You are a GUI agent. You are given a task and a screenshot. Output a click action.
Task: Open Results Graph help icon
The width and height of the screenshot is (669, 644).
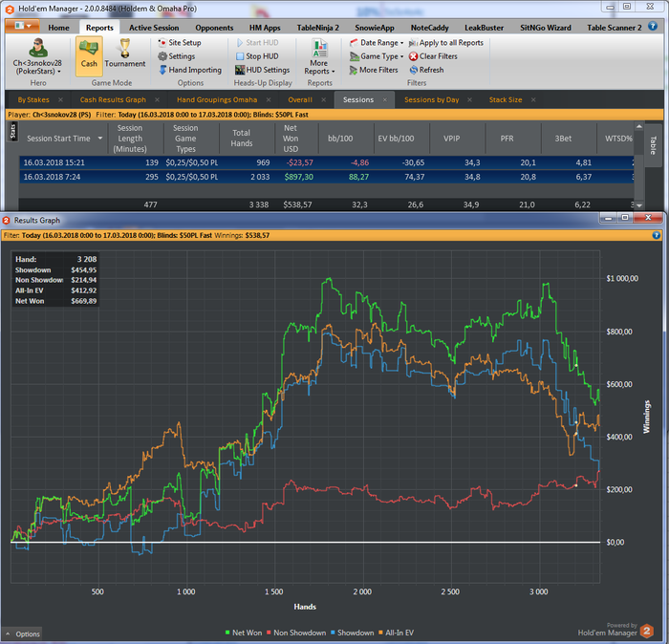657,235
